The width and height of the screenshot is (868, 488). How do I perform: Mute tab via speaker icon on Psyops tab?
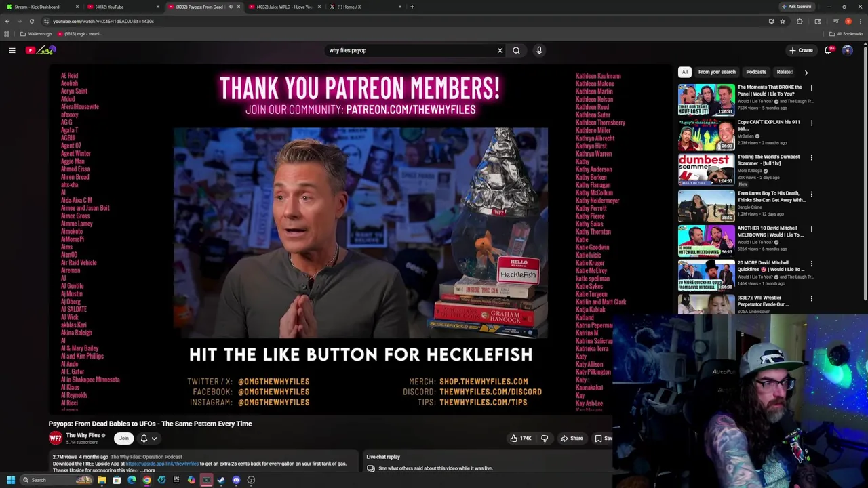231,7
